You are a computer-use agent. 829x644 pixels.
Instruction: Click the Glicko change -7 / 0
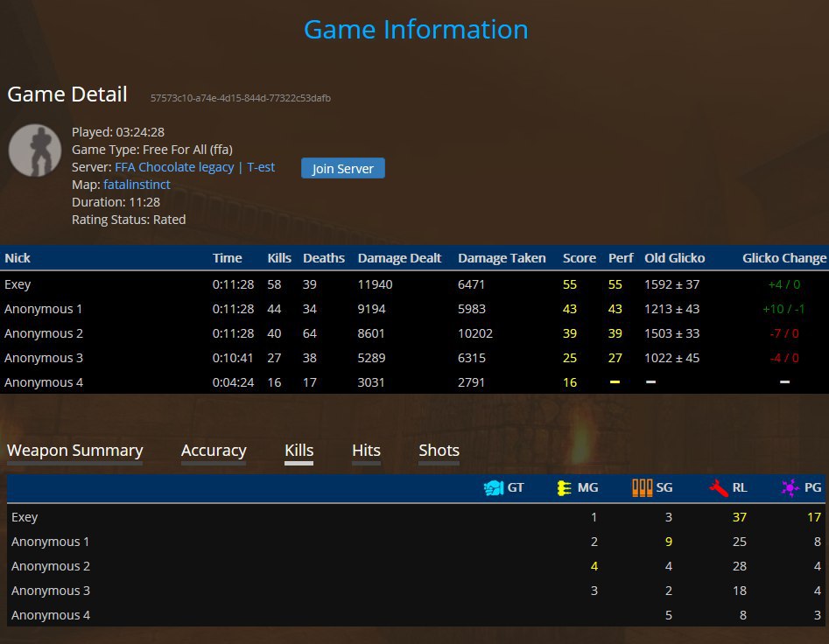click(784, 333)
